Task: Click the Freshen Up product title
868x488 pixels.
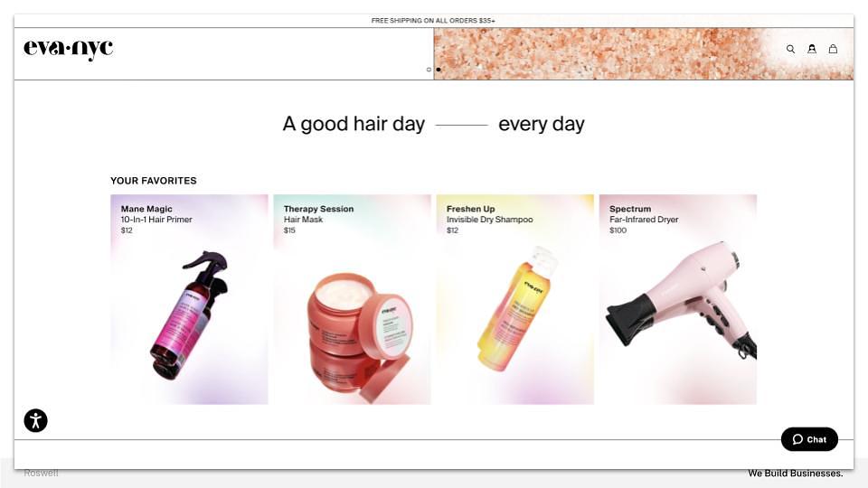Action: (x=470, y=209)
